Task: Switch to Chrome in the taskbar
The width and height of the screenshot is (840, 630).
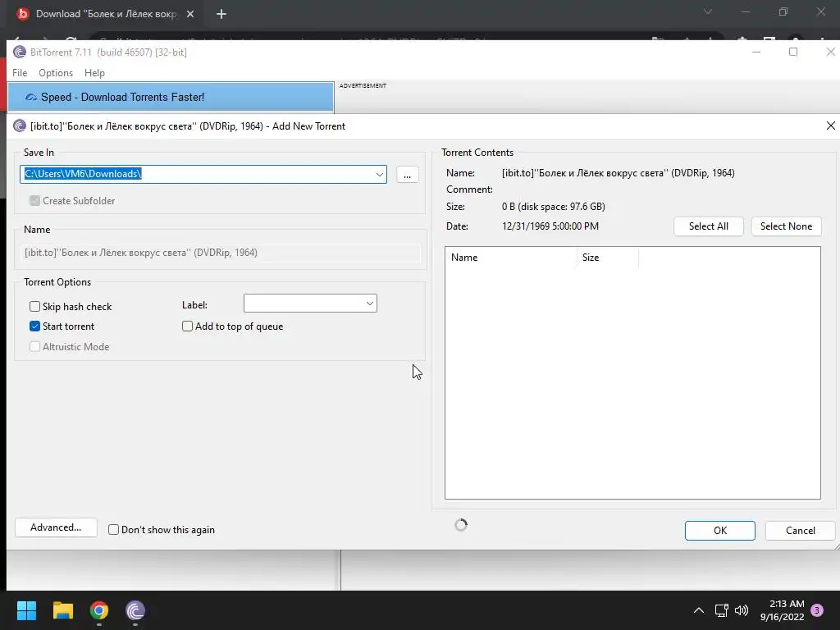Action: 99,610
